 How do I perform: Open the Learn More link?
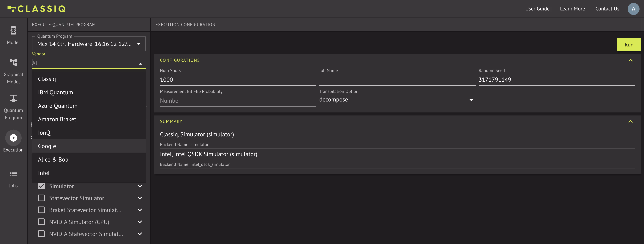(572, 9)
